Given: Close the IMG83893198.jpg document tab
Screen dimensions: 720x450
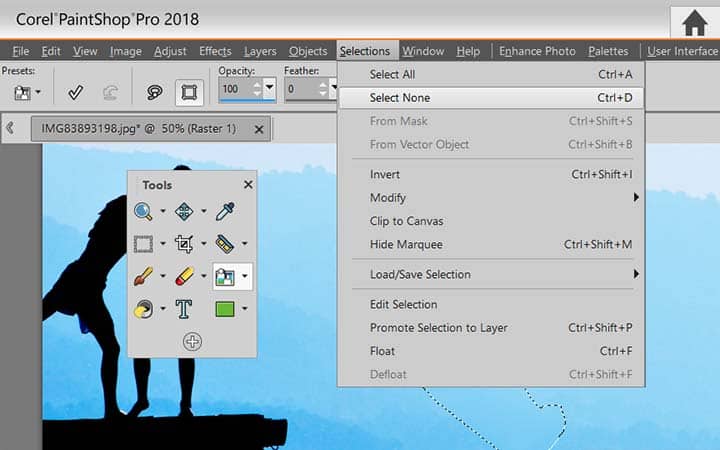Looking at the screenshot, I should [x=259, y=129].
